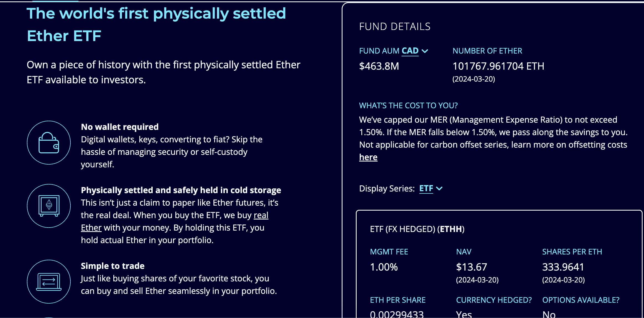Click the "physically settled Ether ETF" headline
The width and height of the screenshot is (644, 318).
[156, 24]
